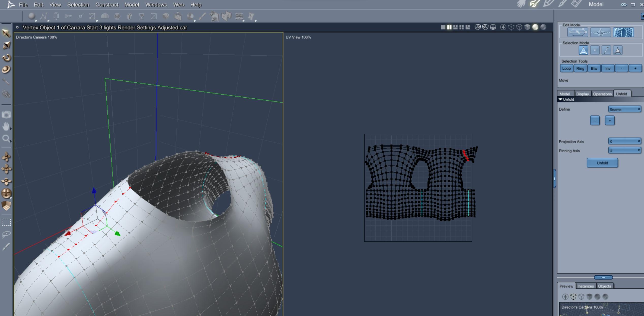Select the zoom magnifier tool

point(6,139)
